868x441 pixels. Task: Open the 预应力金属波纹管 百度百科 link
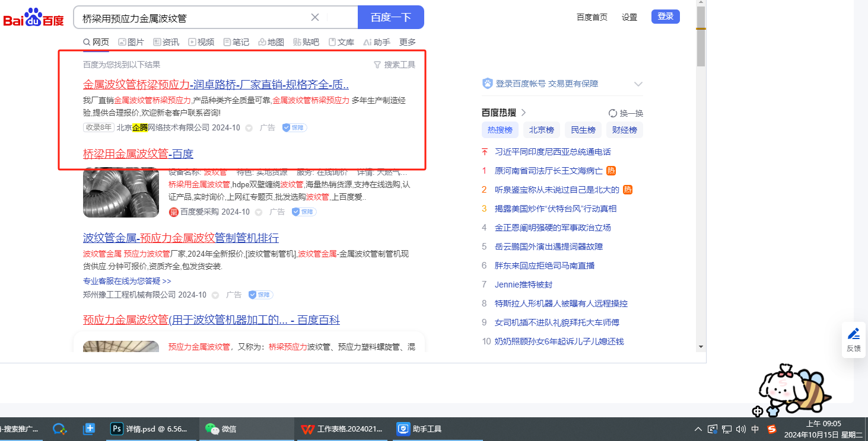[x=211, y=320]
